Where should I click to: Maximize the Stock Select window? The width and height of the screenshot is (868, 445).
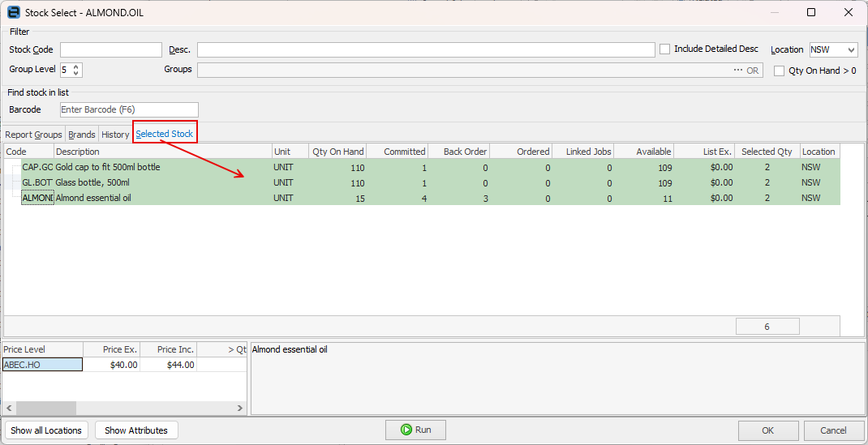click(x=811, y=12)
